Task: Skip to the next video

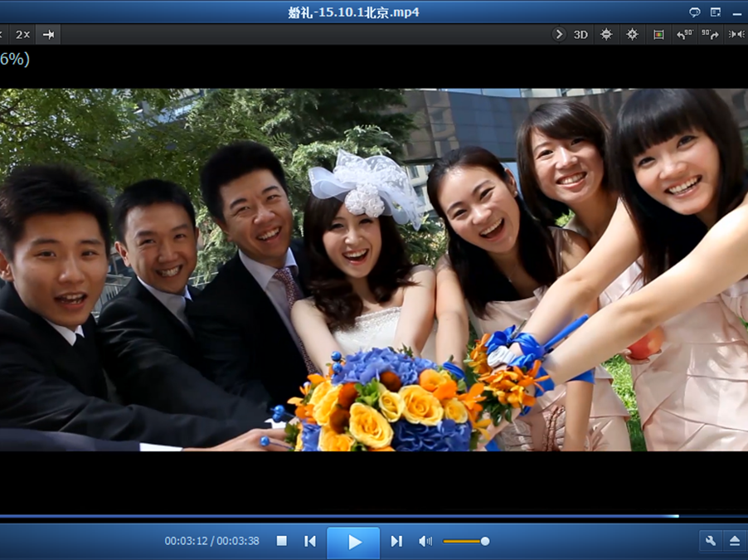Action: (x=396, y=541)
